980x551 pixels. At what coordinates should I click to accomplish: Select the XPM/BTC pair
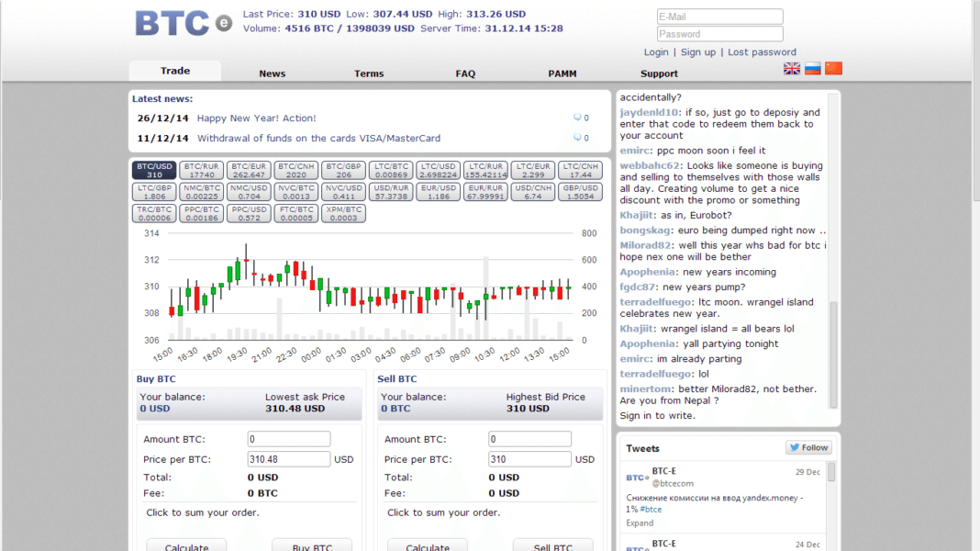tap(344, 213)
